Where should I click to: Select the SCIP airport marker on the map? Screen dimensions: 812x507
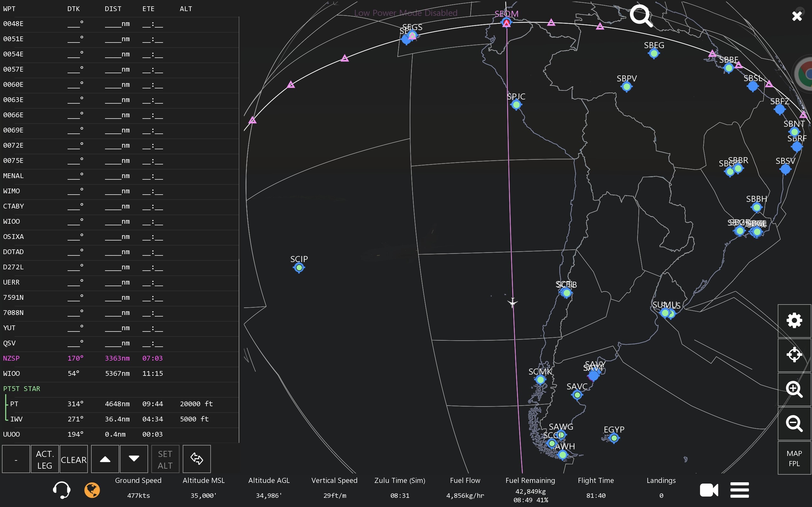pyautogui.click(x=298, y=267)
